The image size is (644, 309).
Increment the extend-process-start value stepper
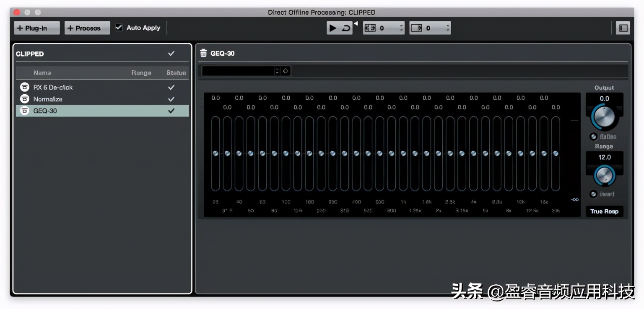click(x=401, y=26)
